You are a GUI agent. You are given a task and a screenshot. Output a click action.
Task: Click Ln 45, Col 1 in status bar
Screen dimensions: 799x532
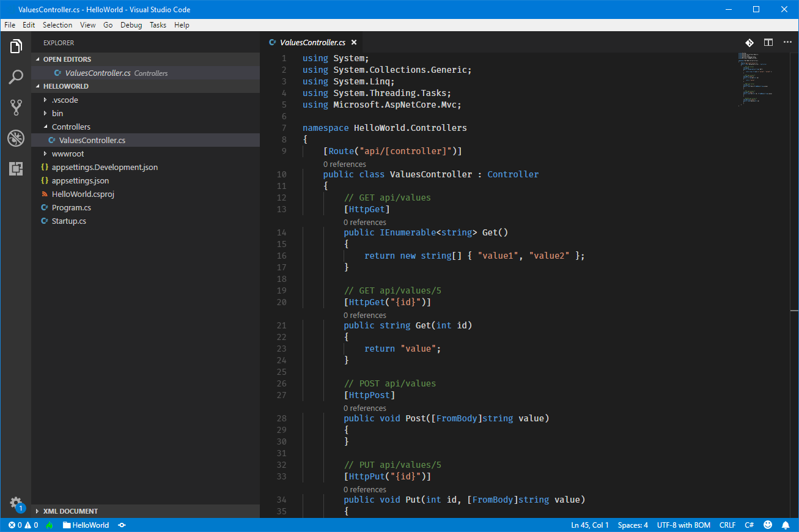(x=590, y=525)
